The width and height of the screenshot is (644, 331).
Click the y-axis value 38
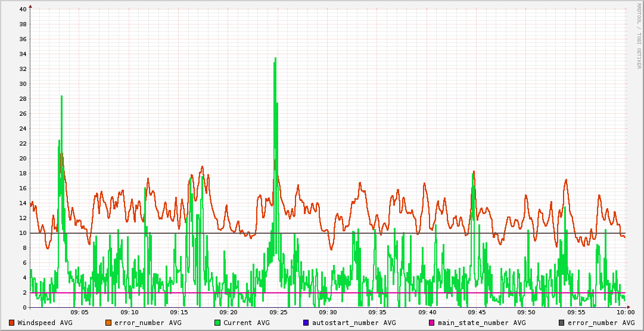click(23, 24)
